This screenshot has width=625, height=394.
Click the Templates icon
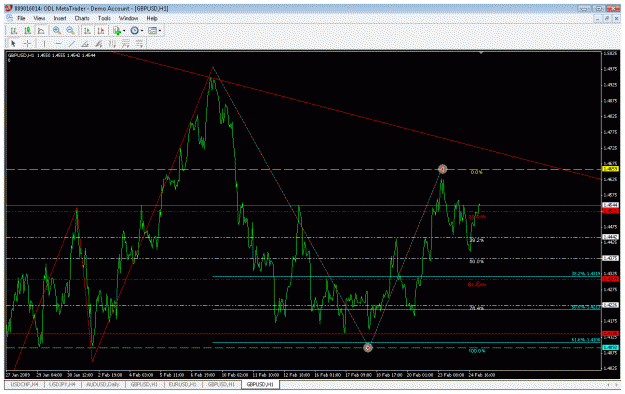[x=152, y=31]
